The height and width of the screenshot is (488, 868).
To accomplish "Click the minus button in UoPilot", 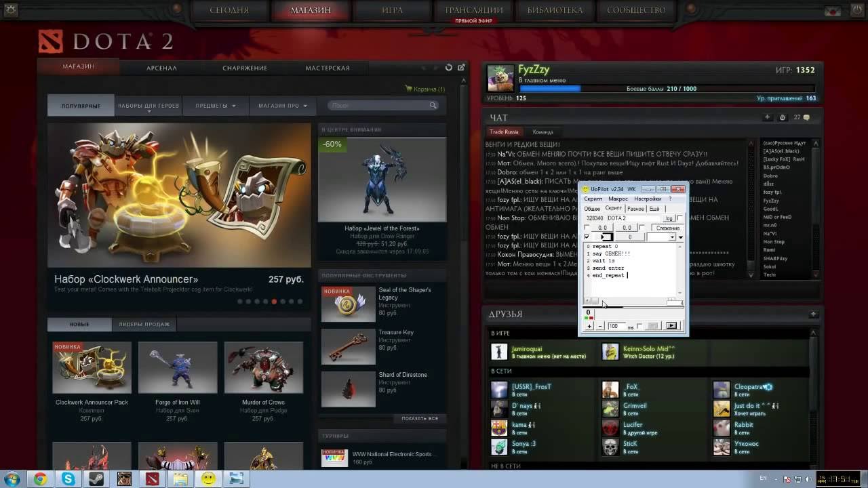I will coord(600,326).
